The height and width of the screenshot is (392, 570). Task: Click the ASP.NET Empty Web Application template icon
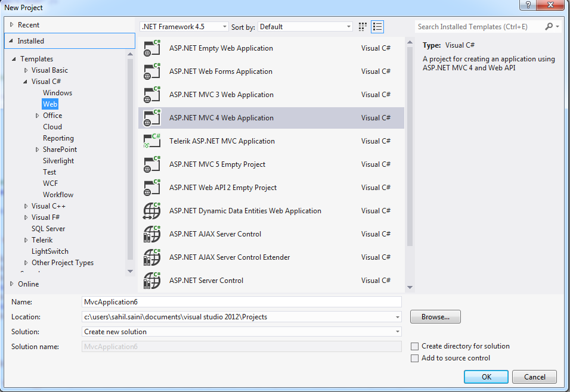[151, 48]
